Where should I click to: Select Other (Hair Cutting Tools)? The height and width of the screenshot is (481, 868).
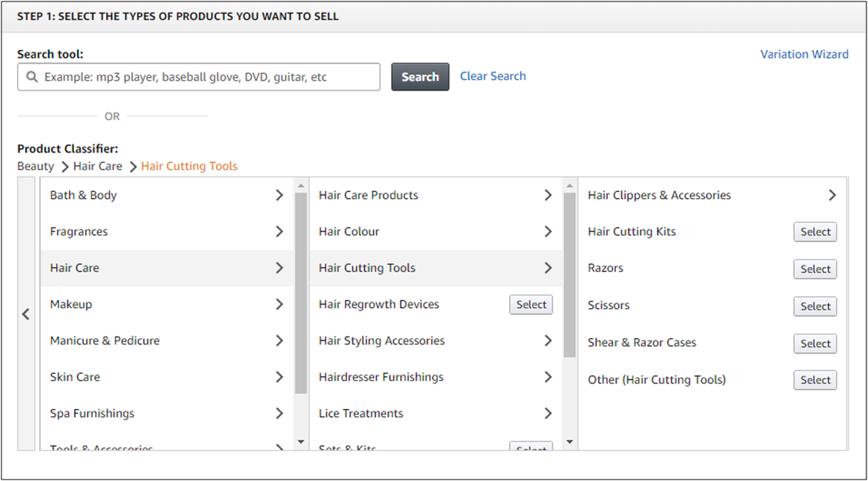[815, 380]
